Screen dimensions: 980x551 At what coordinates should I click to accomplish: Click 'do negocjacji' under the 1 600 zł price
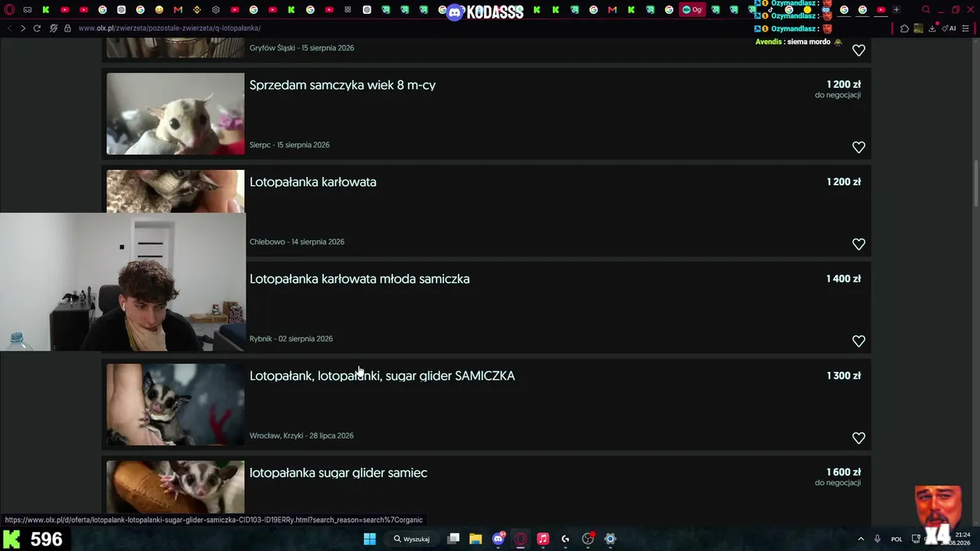(838, 483)
